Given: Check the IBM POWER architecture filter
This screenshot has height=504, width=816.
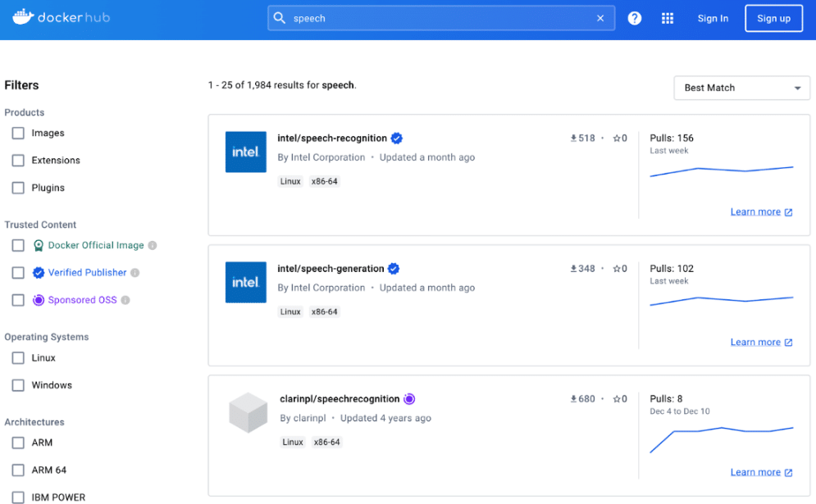Looking at the screenshot, I should 18,497.
